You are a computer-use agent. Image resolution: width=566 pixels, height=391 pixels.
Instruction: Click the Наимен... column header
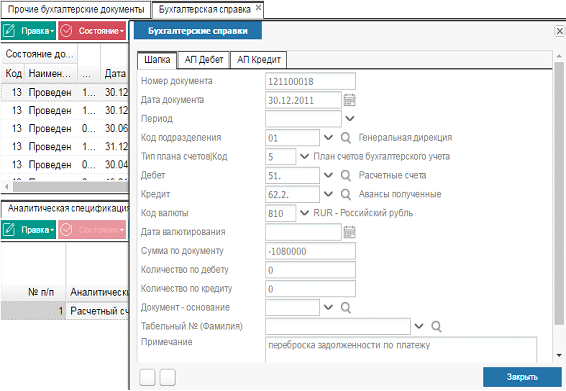click(51, 74)
